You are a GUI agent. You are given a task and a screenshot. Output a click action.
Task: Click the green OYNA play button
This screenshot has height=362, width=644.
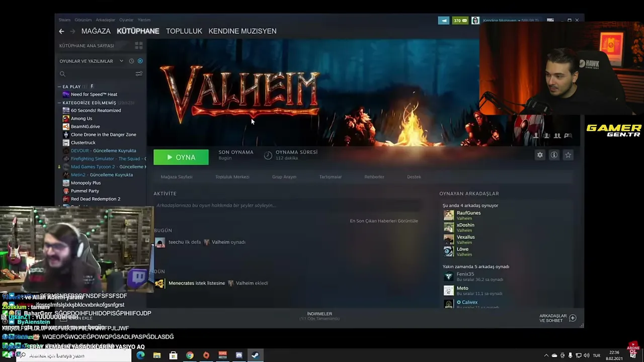coord(181,157)
